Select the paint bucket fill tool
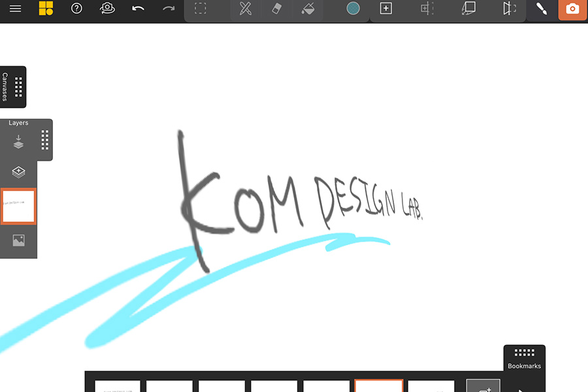588x392 pixels. click(308, 9)
